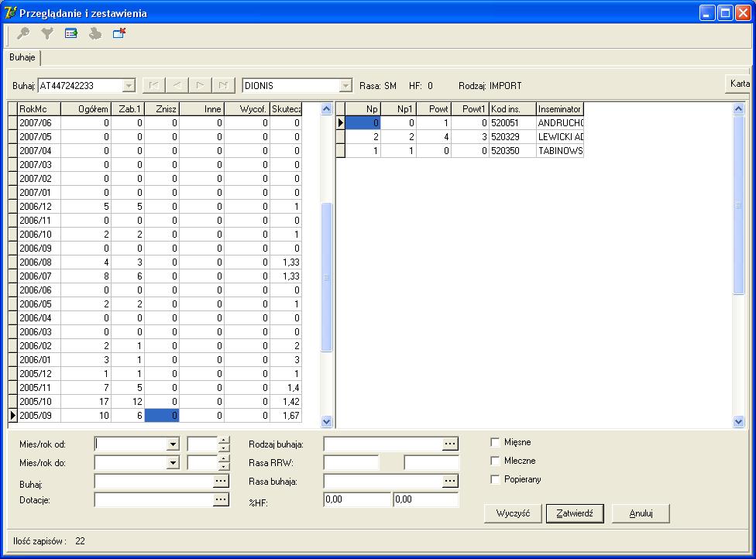Click the Kod ins. column header

513,109
